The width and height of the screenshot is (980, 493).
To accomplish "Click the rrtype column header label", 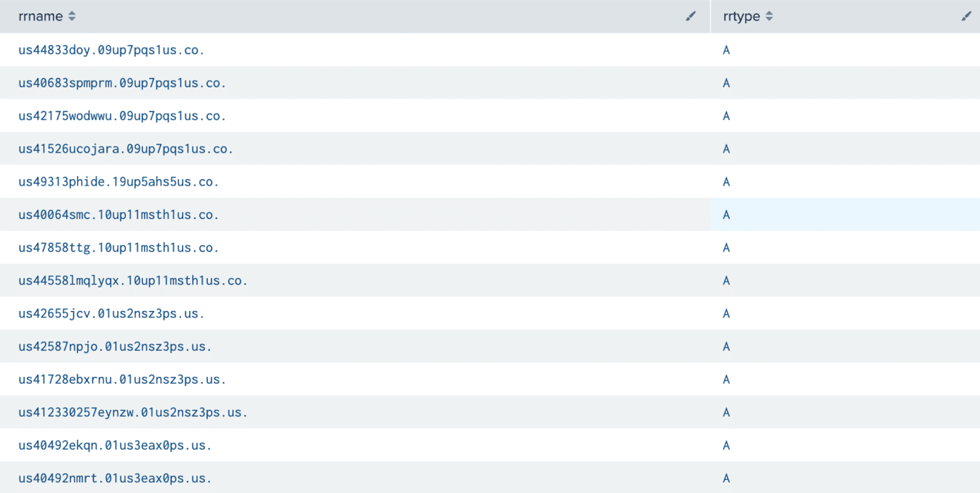I will pyautogui.click(x=741, y=16).
